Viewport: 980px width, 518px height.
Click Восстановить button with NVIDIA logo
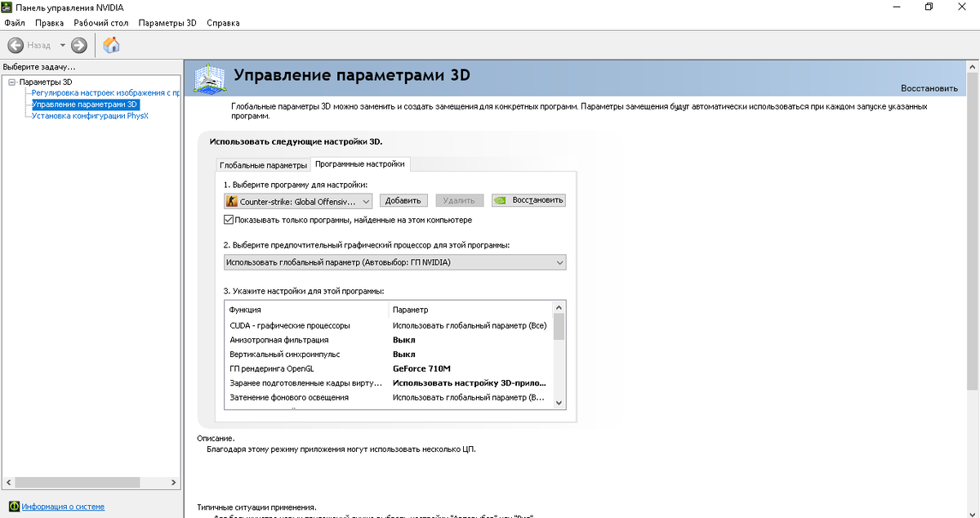pos(528,200)
